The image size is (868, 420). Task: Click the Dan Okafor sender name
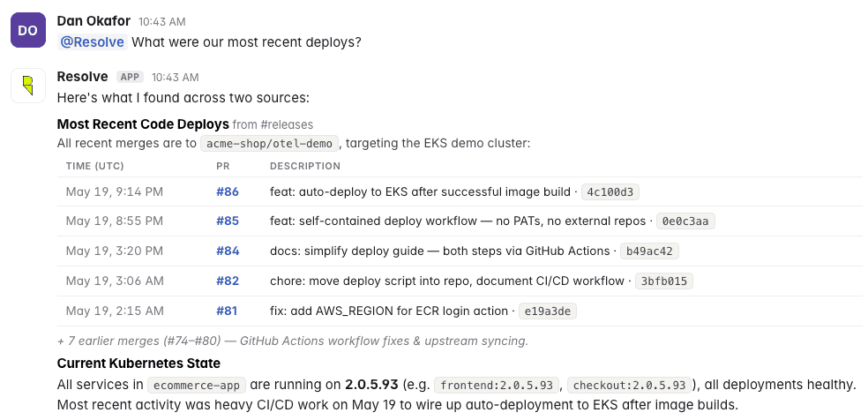pos(94,21)
